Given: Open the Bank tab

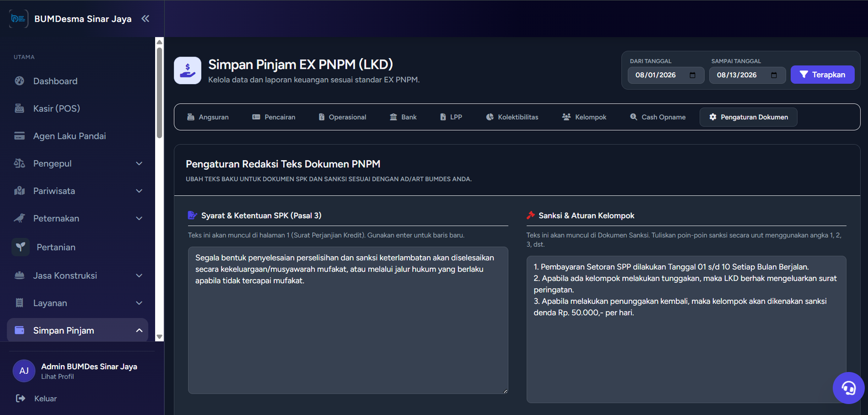Looking at the screenshot, I should pos(403,117).
